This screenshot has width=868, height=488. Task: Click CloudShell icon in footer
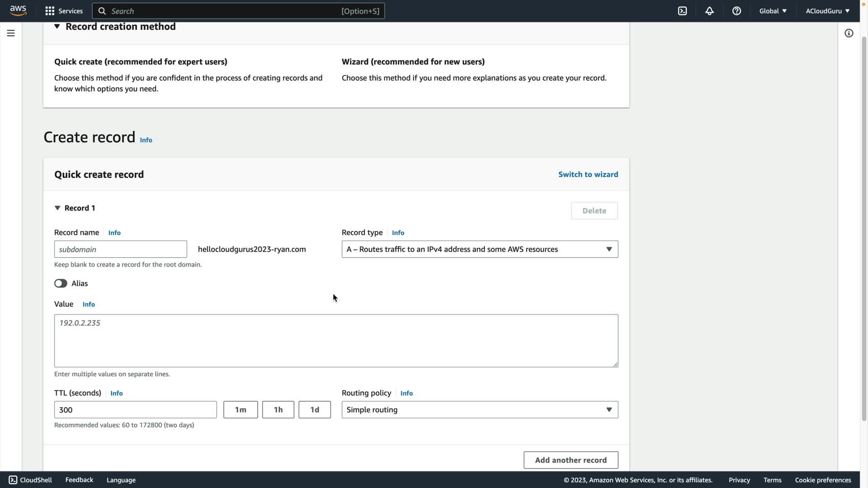(13, 480)
